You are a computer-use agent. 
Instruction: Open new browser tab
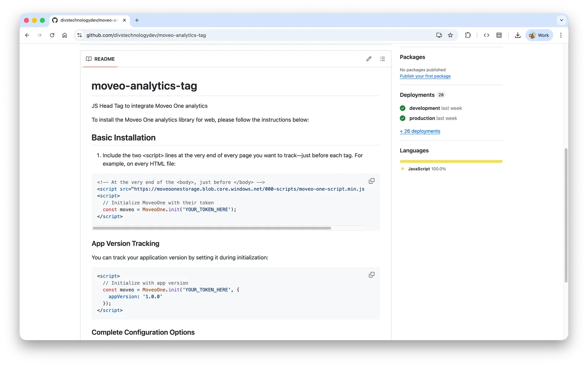[x=137, y=20]
